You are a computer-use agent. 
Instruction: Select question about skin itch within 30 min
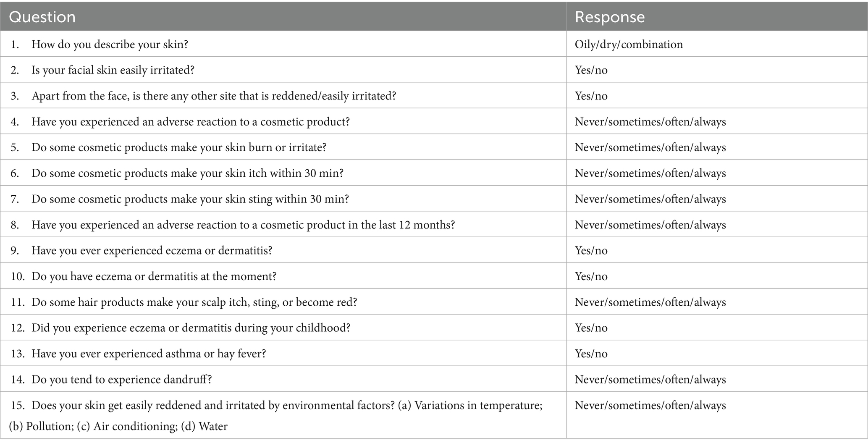(x=187, y=173)
